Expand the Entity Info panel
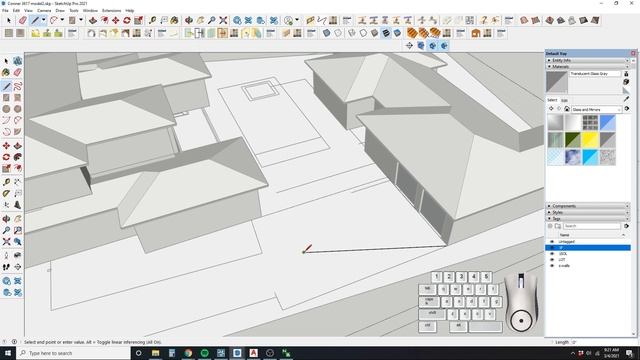This screenshot has height=360, width=640. (588, 60)
